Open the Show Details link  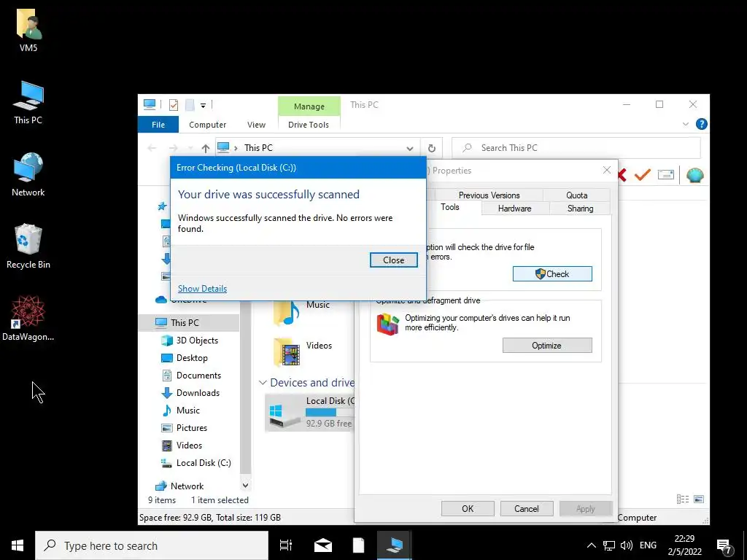point(202,289)
